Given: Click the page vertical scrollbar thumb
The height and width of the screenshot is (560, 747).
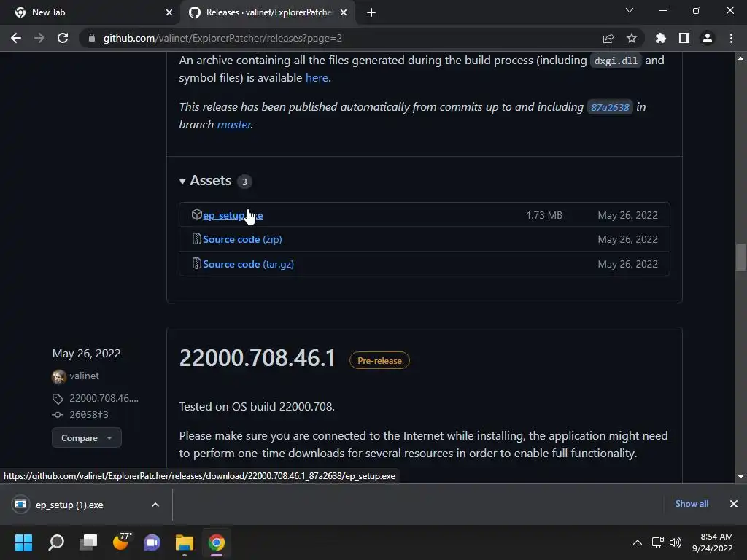Looking at the screenshot, I should 740,257.
